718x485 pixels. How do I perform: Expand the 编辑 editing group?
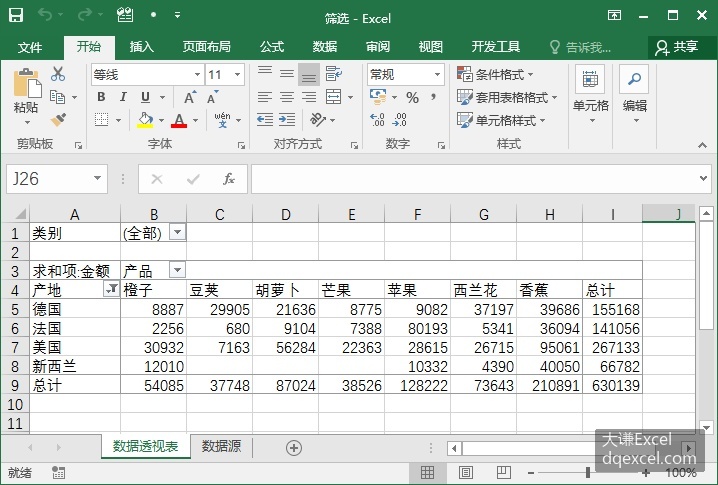635,94
